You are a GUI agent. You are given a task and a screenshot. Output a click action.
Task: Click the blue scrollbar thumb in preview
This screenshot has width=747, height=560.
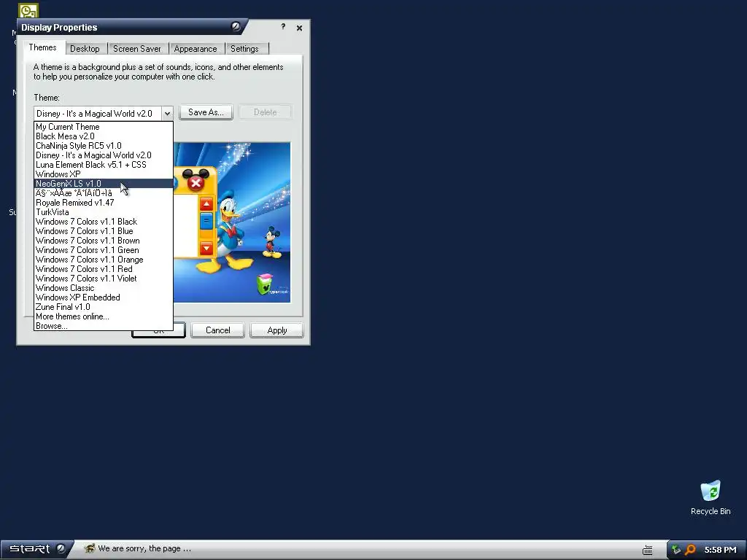(206, 222)
